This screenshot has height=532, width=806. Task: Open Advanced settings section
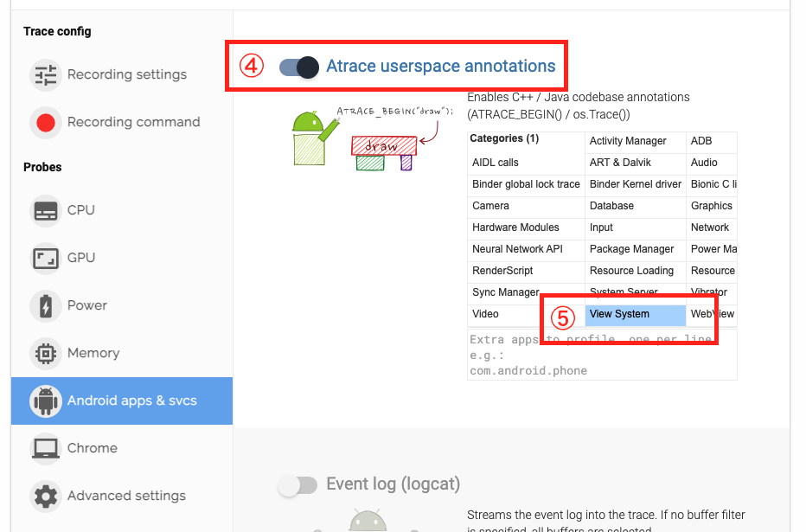click(122, 497)
